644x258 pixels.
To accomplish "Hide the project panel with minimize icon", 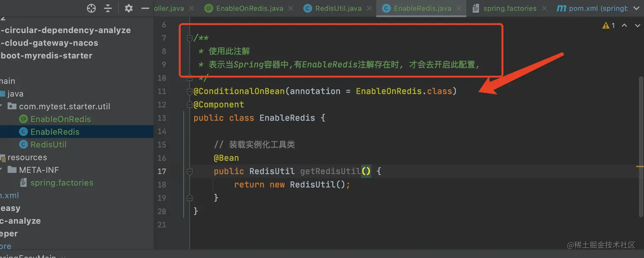I will click(x=145, y=8).
